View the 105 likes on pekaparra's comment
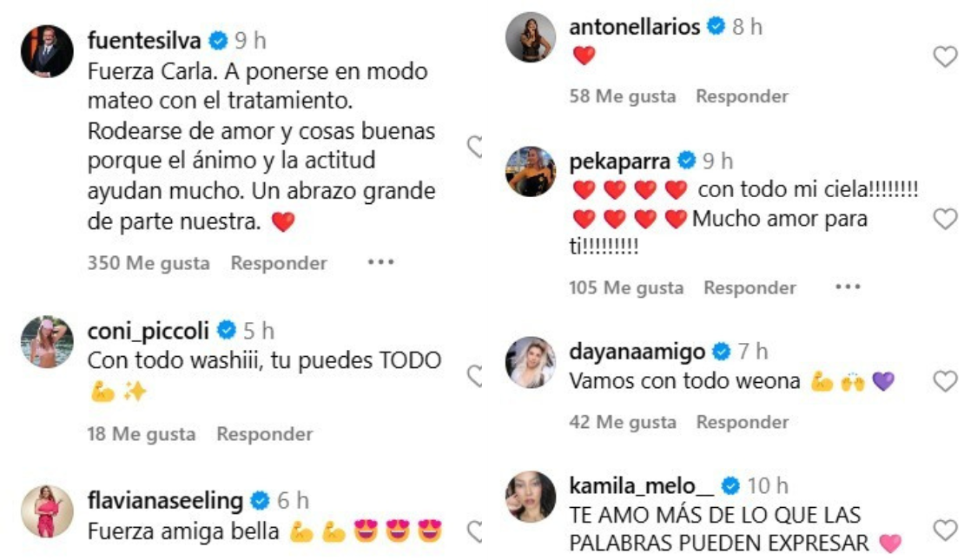The height and width of the screenshot is (560, 964). click(x=626, y=287)
